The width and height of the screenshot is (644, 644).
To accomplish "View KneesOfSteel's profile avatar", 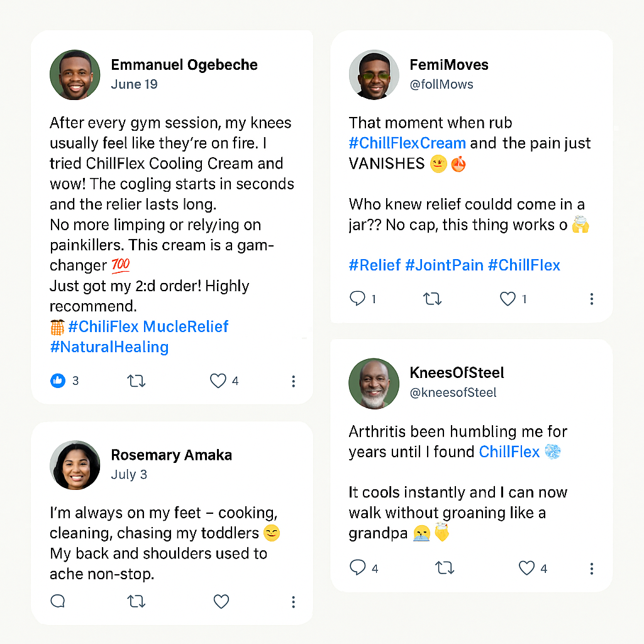I will [x=374, y=384].
